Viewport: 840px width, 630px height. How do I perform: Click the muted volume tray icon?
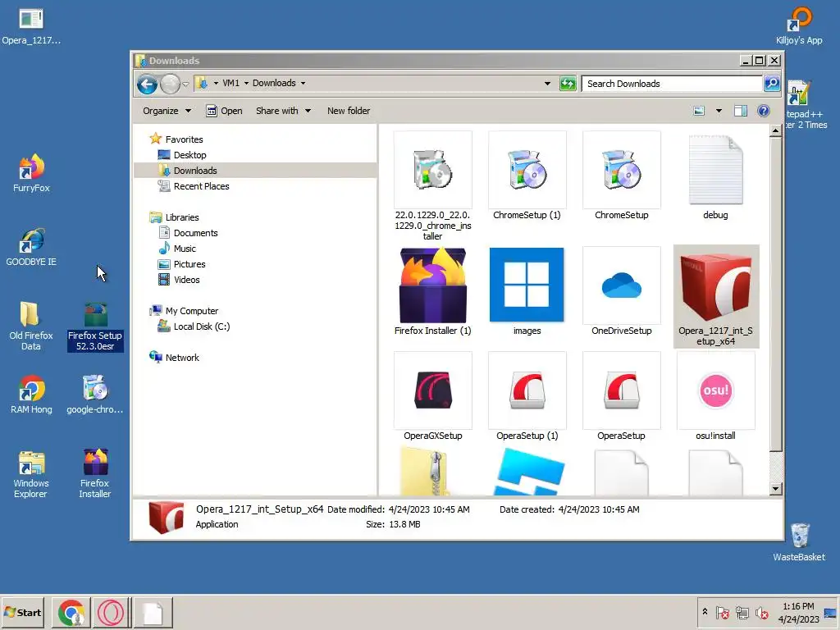coord(761,612)
